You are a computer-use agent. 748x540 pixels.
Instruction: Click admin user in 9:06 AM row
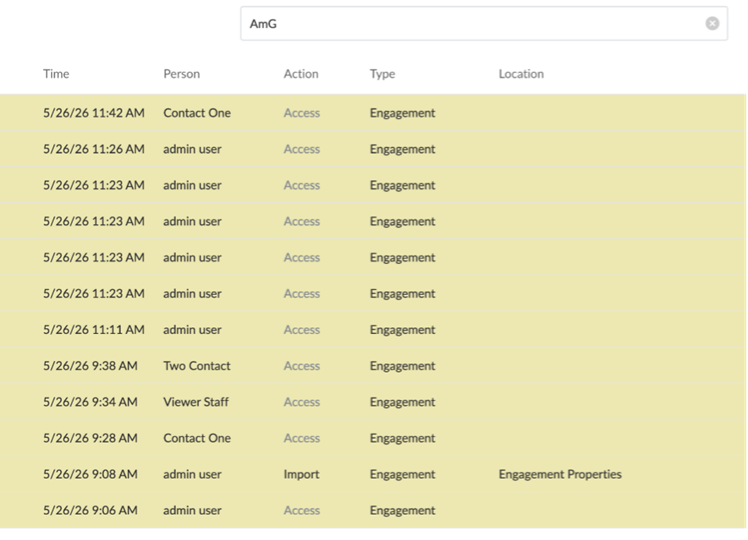(192, 510)
